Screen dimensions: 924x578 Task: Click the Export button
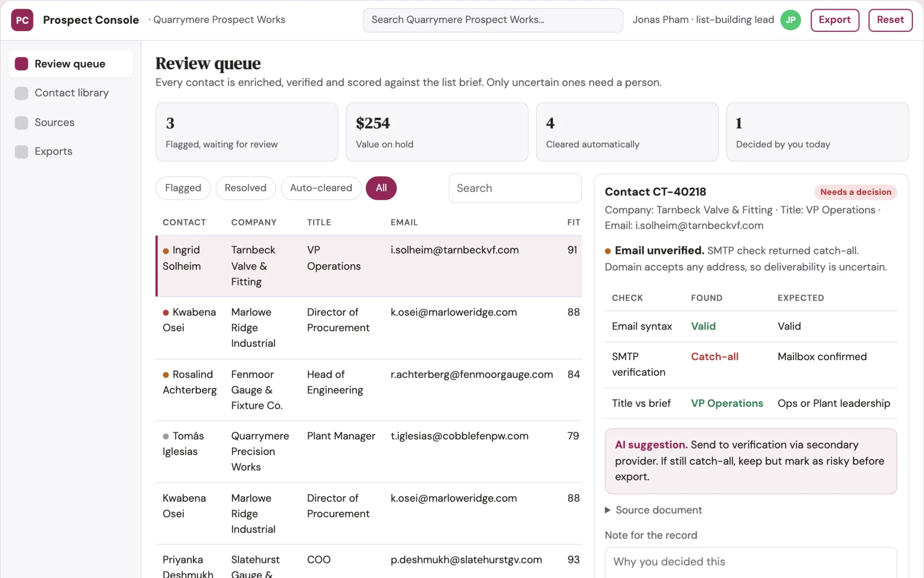[x=835, y=20]
